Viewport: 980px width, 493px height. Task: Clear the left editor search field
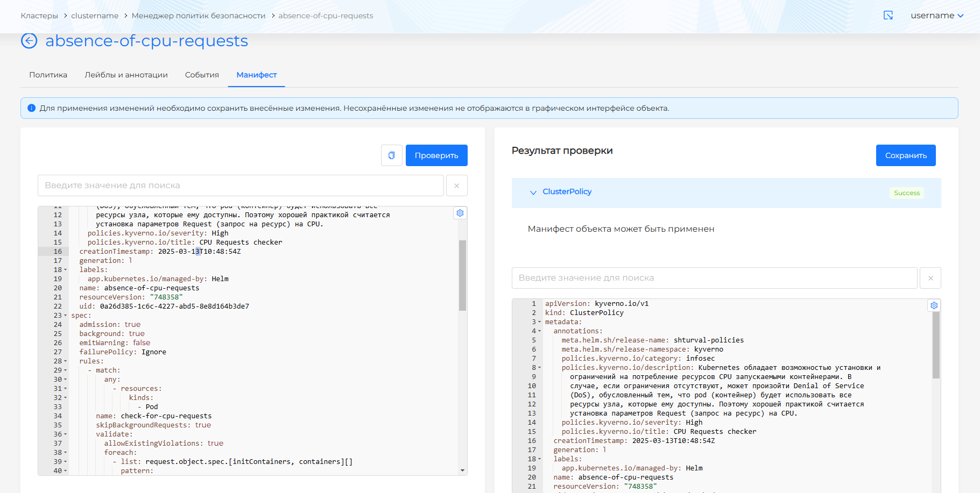point(456,185)
